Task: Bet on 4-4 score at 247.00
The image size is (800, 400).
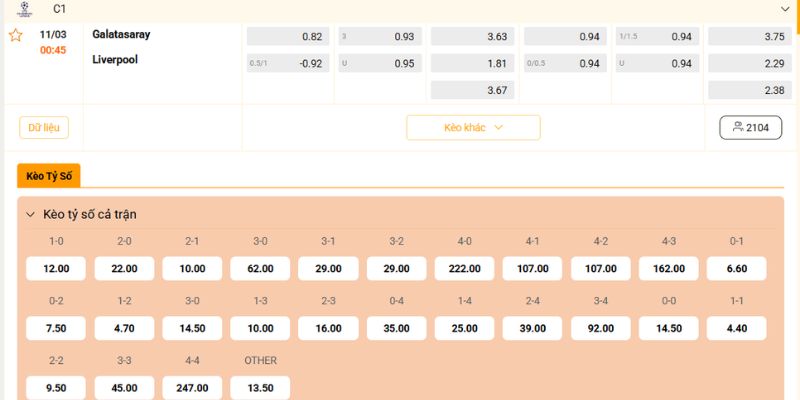Action: [192, 388]
